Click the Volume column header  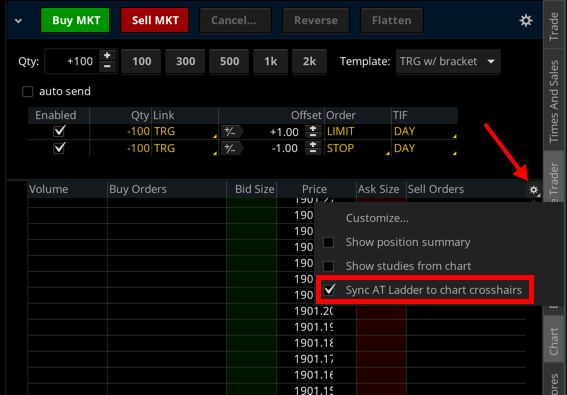click(67, 189)
